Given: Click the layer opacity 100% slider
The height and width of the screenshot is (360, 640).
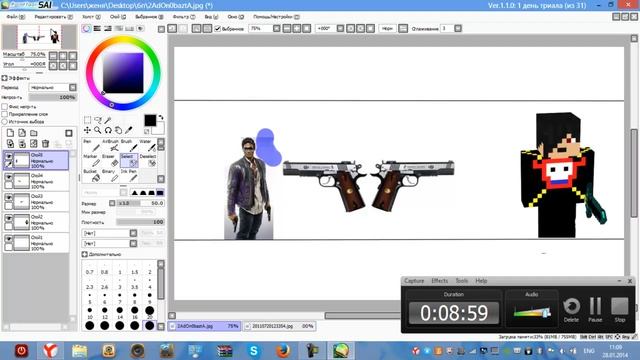Looking at the screenshot, I should (x=53, y=97).
